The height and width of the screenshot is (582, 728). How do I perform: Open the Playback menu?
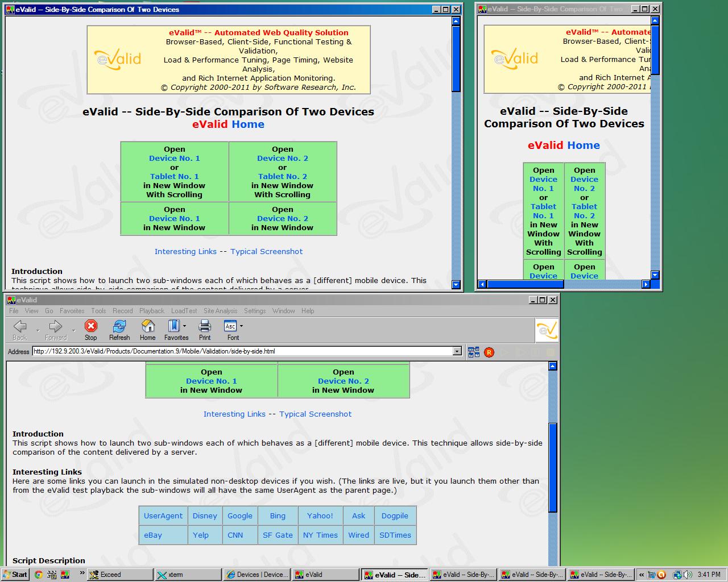tap(152, 311)
